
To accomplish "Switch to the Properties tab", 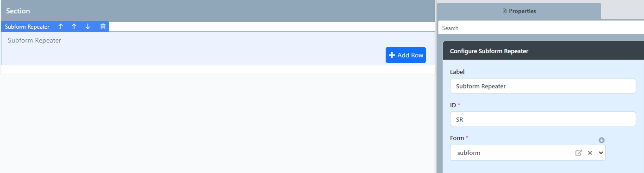I will pyautogui.click(x=519, y=11).
